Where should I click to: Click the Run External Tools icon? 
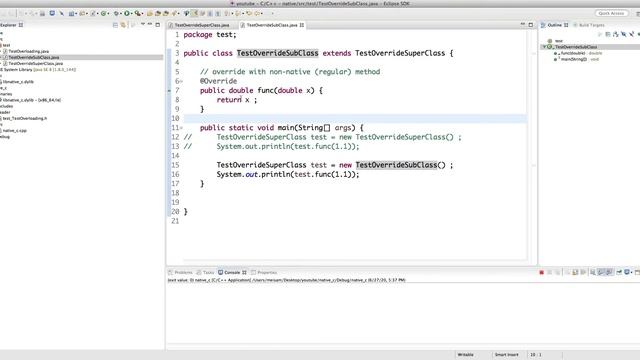(138, 13)
